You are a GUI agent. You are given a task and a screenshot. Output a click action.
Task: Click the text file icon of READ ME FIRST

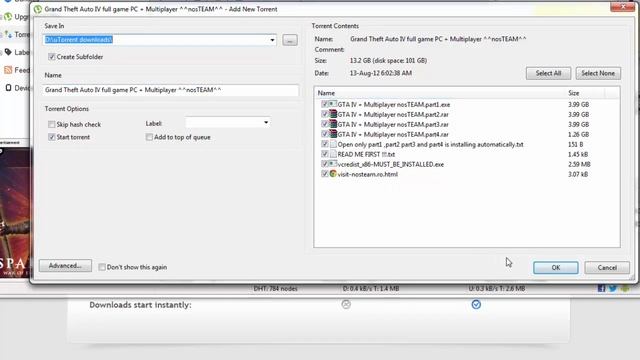click(x=333, y=154)
